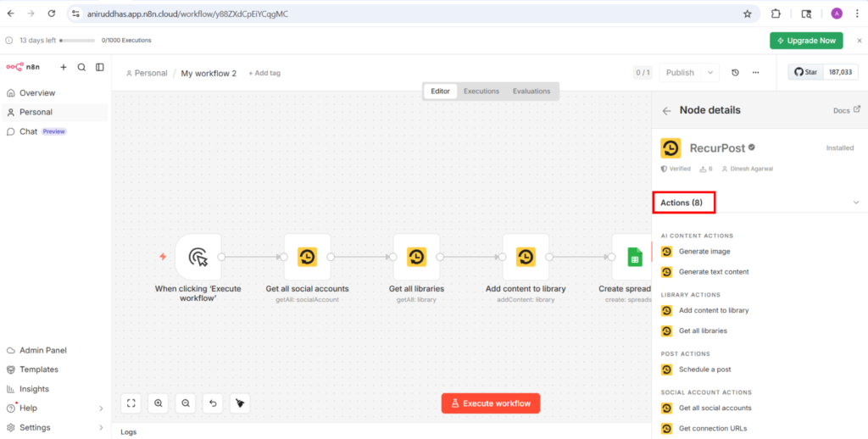Select the Get all social accounts node
The width and height of the screenshot is (868, 439).
(307, 257)
